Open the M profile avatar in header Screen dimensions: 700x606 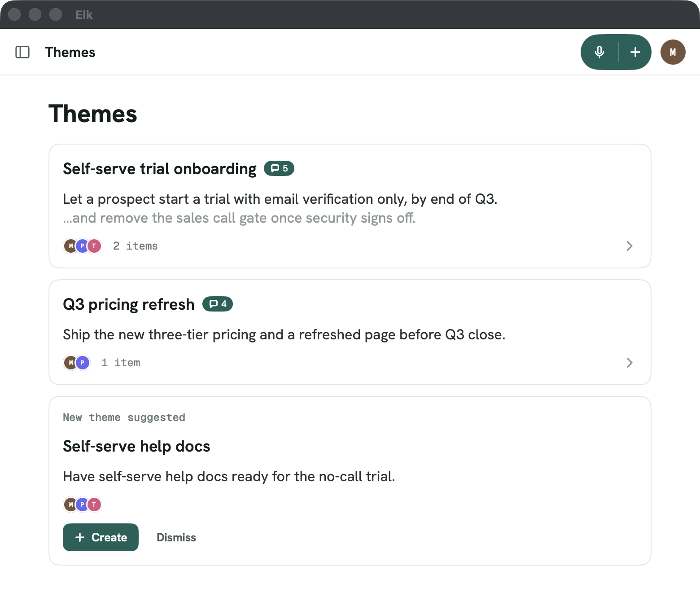pos(673,52)
